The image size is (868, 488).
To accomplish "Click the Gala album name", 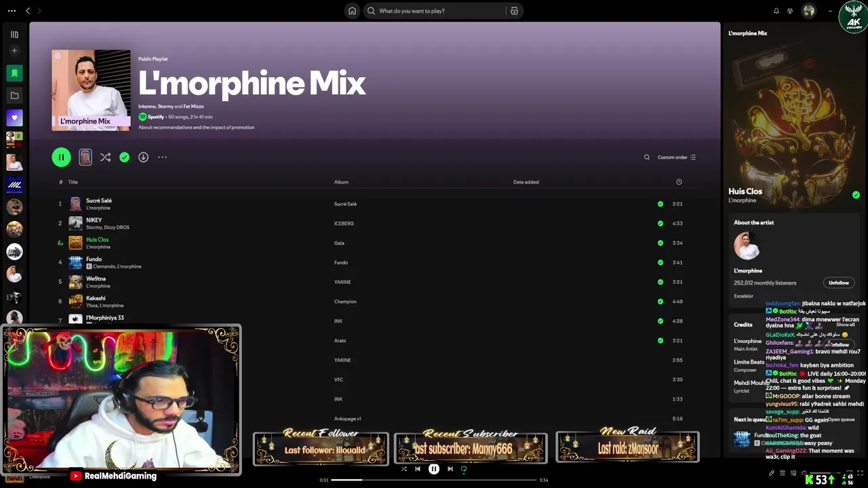I will [339, 243].
